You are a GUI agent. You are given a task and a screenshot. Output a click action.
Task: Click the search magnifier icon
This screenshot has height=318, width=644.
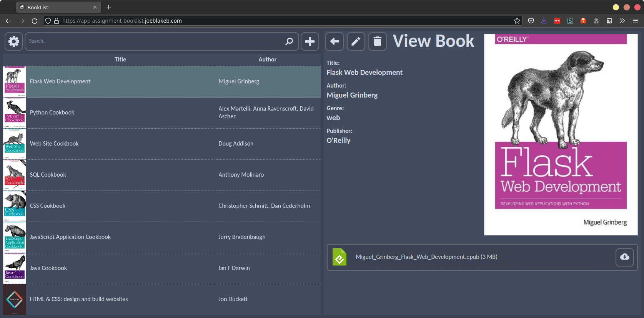pos(289,41)
